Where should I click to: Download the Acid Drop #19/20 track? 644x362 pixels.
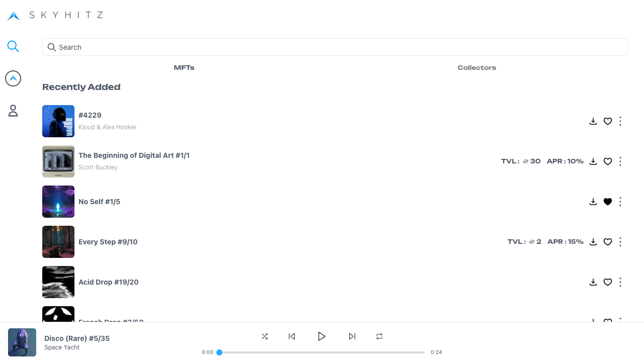[x=593, y=282]
